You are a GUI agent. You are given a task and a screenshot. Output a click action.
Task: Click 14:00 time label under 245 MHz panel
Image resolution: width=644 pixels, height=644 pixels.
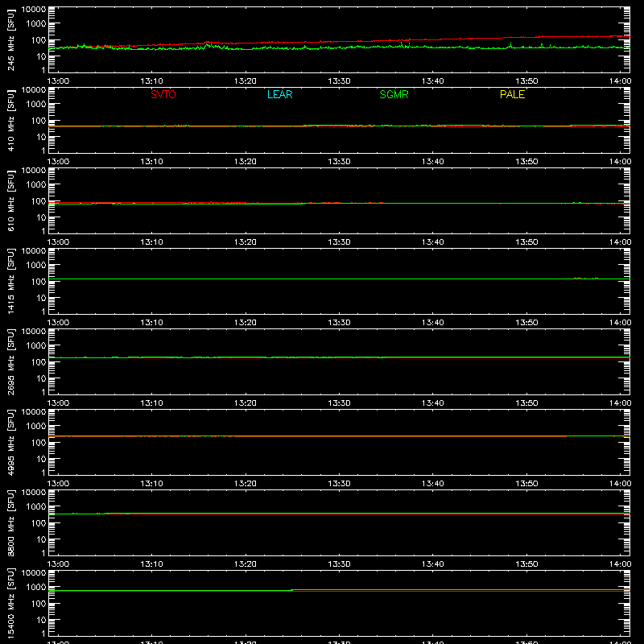(x=620, y=81)
